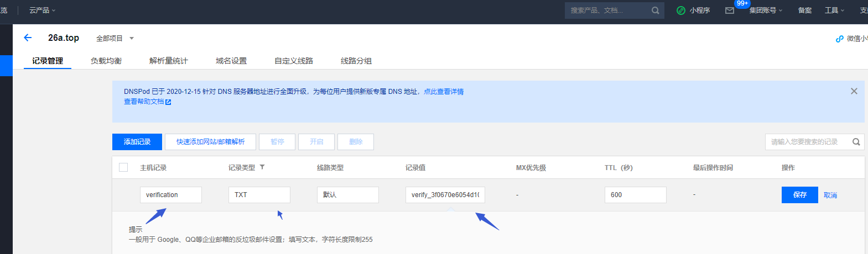Click the 添加记录 button
This screenshot has width=868, height=254.
(137, 142)
